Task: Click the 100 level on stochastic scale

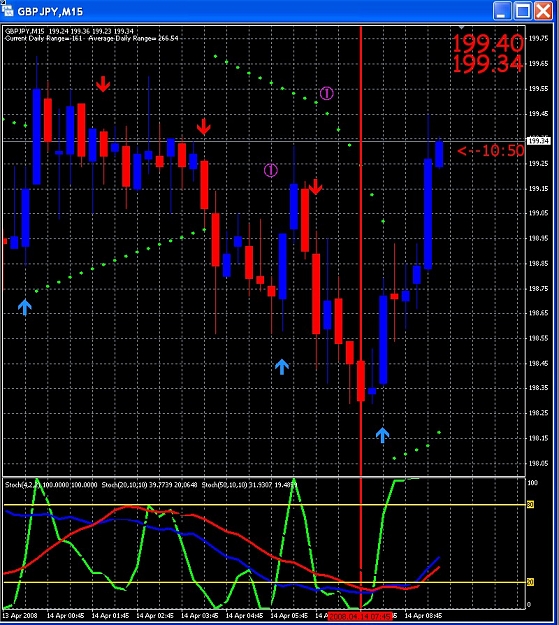Action: click(x=533, y=483)
